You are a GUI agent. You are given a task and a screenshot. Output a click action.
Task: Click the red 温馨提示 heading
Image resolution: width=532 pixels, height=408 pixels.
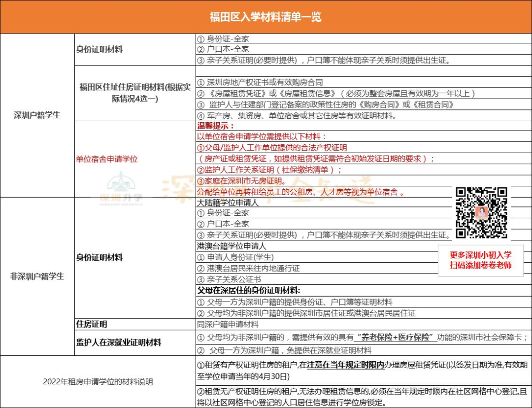click(x=215, y=126)
